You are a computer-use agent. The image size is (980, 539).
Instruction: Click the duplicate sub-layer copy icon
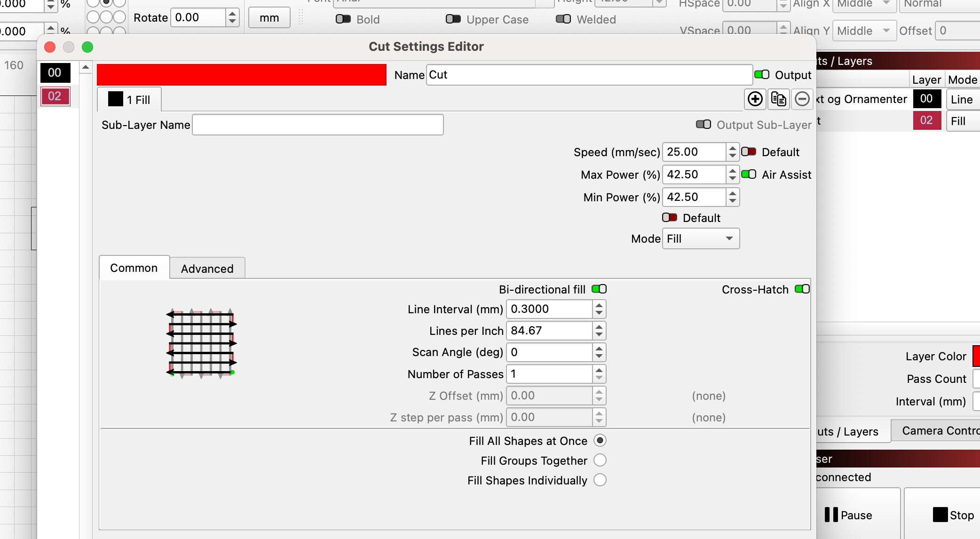pos(779,99)
